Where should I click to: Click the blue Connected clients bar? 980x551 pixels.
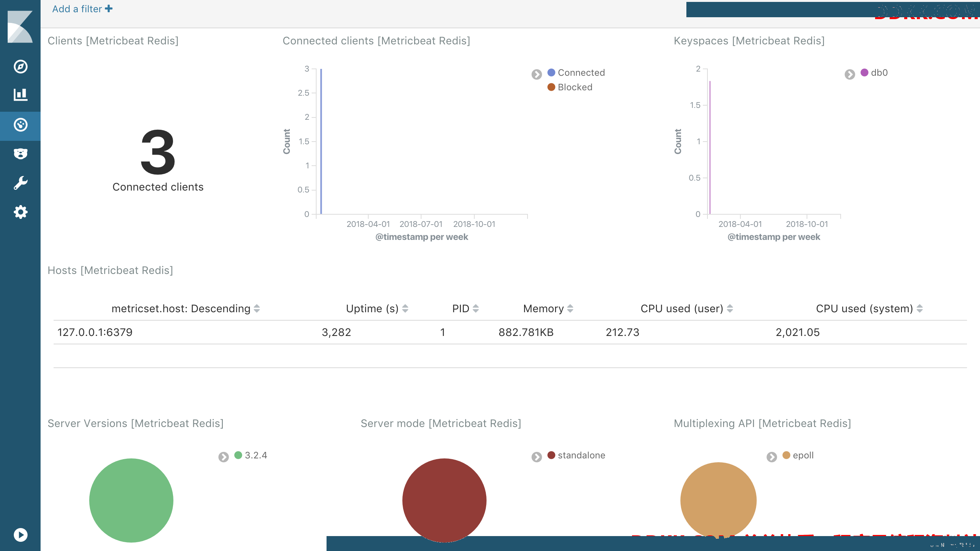coord(321,141)
